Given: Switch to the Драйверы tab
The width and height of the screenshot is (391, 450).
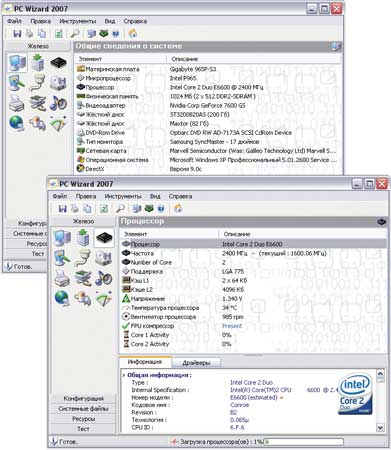Looking at the screenshot, I should click(196, 363).
